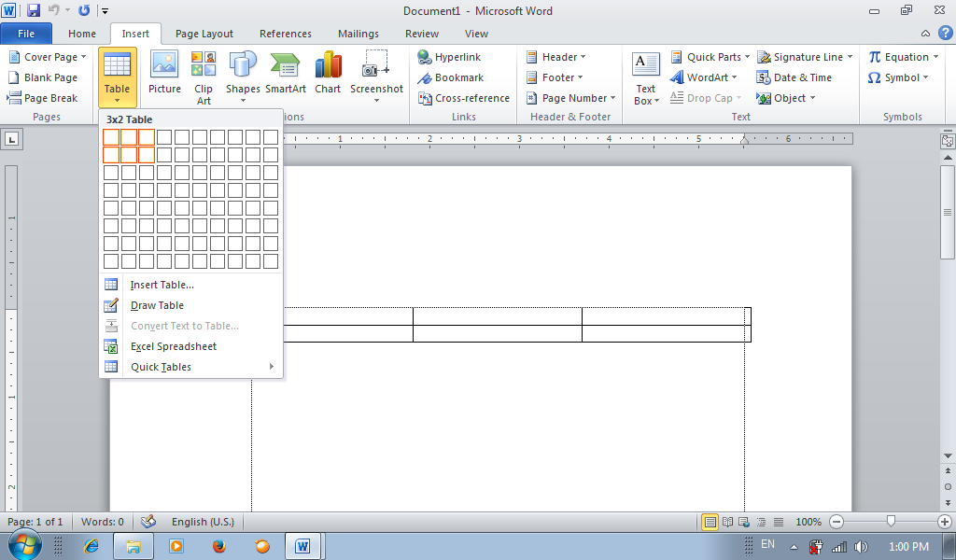
Task: Click the English (U.S.) language indicator
Action: [x=203, y=522]
